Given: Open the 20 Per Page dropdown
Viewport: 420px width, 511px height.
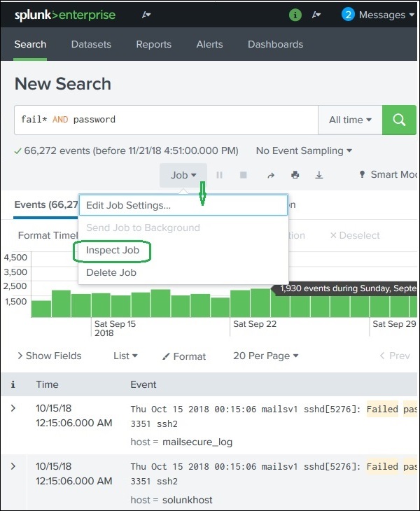Looking at the screenshot, I should (x=265, y=356).
